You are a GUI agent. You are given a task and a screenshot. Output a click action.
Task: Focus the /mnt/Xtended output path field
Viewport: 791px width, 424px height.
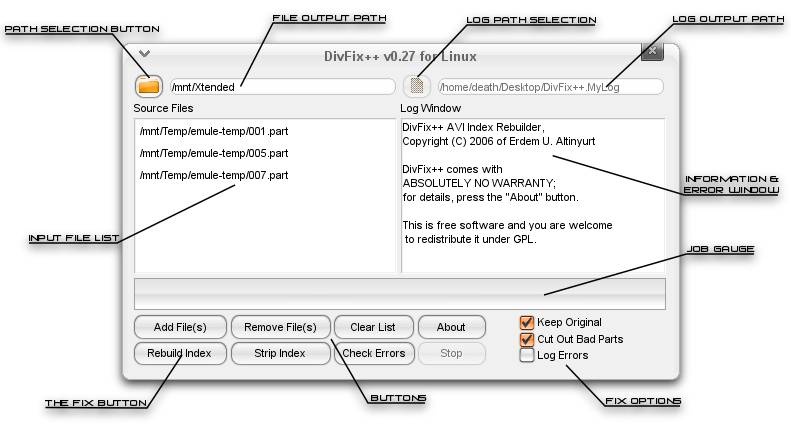pos(282,87)
